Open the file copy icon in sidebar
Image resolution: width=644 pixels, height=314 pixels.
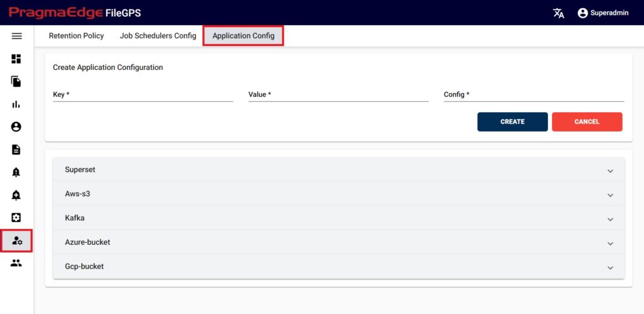click(16, 81)
